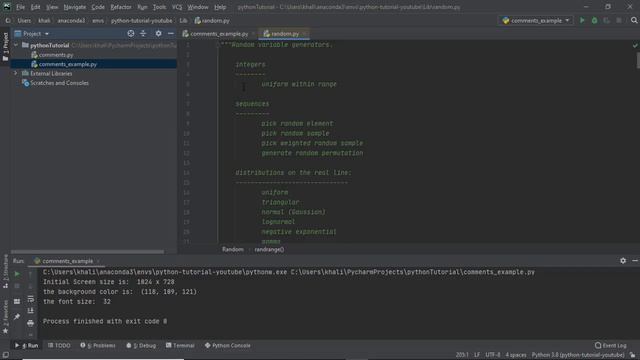Viewport: 640px width, 360px height.
Task: Open the Code menu
Action: [98, 7]
